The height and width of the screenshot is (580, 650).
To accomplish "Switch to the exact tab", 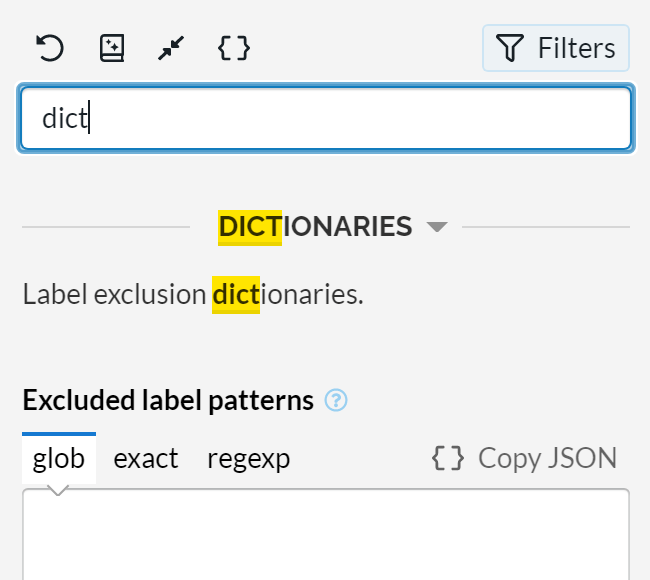I will 146,459.
